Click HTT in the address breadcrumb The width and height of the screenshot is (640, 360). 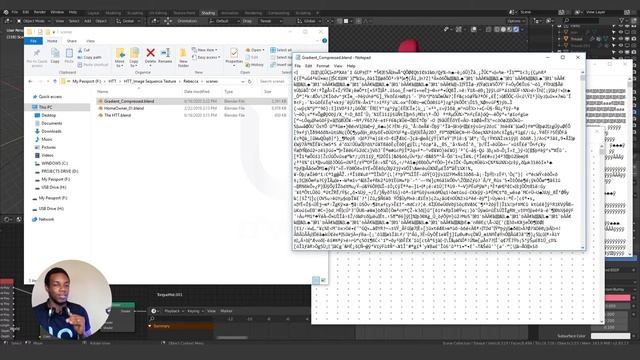[112, 81]
